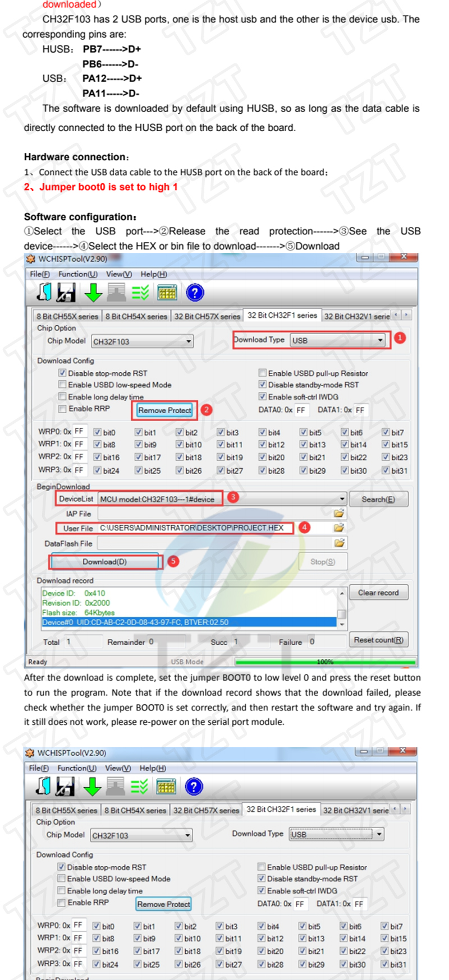Click Remove Protect in the upper window
Screen dimensions: 449x980
pyautogui.click(x=164, y=410)
